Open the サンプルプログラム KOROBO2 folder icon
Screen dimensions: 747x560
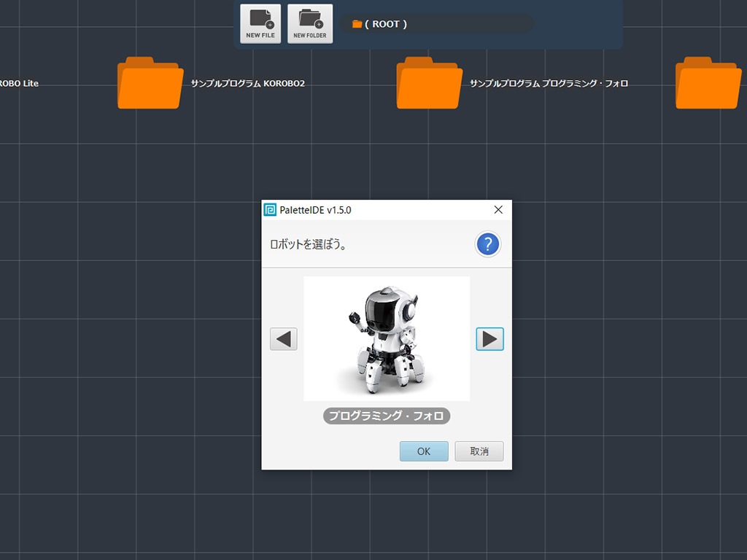150,83
